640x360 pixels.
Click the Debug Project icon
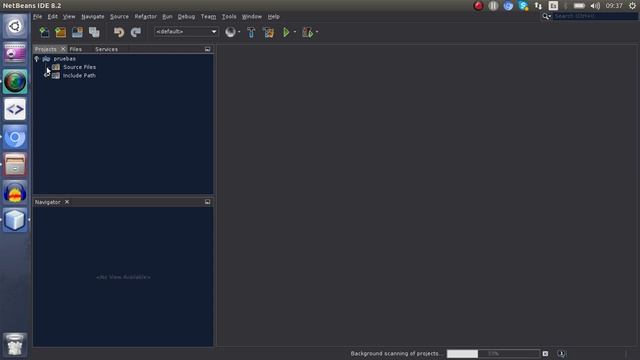308,32
